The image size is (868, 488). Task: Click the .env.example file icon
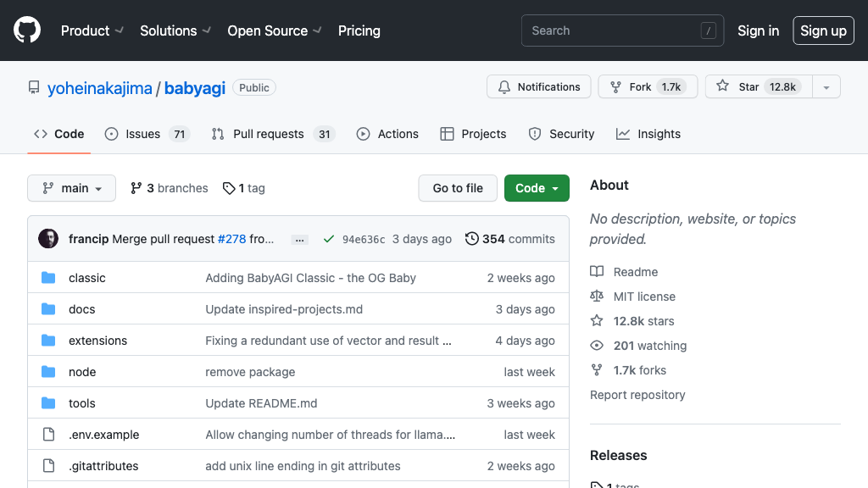[48, 435]
